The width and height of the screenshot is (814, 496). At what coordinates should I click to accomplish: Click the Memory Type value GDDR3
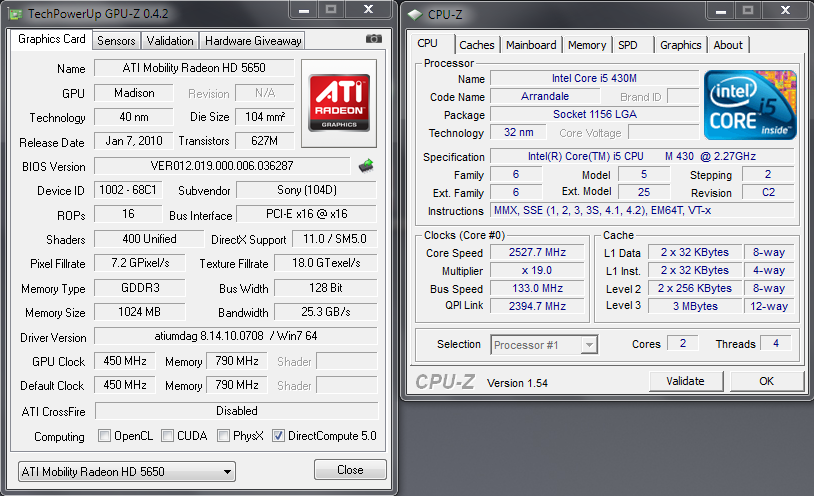[x=140, y=288]
